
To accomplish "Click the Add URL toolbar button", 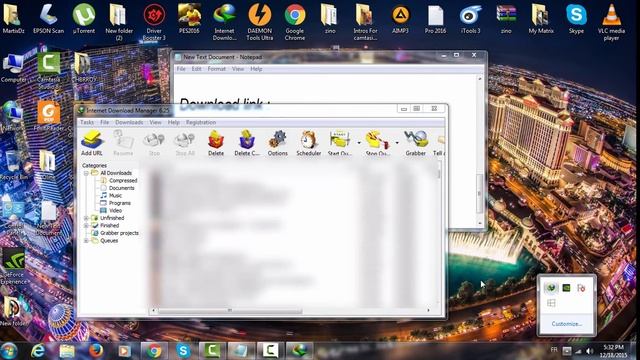I will [x=92, y=143].
